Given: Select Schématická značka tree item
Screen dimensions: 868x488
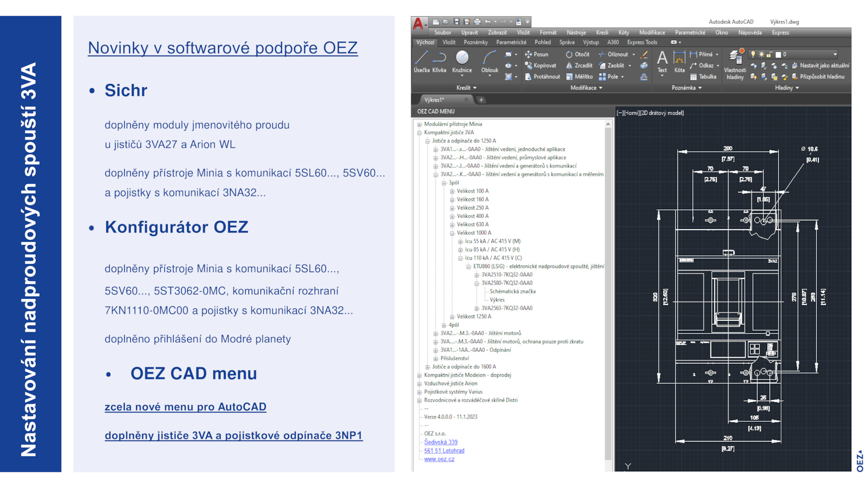Looking at the screenshot, I should (x=513, y=292).
